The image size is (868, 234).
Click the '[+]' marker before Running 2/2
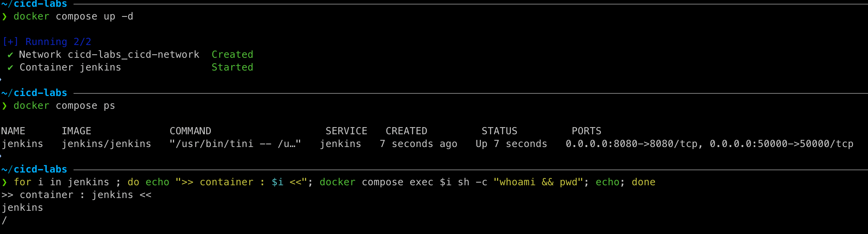(10, 42)
